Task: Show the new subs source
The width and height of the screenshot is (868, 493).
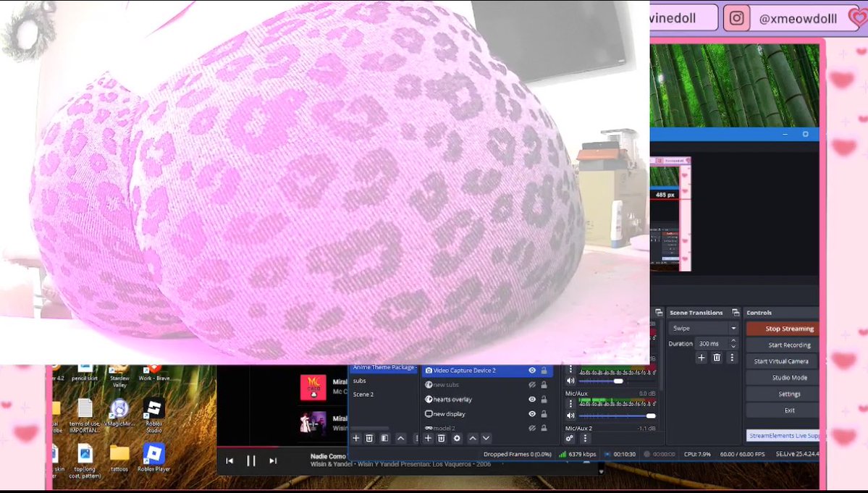Action: coord(532,384)
